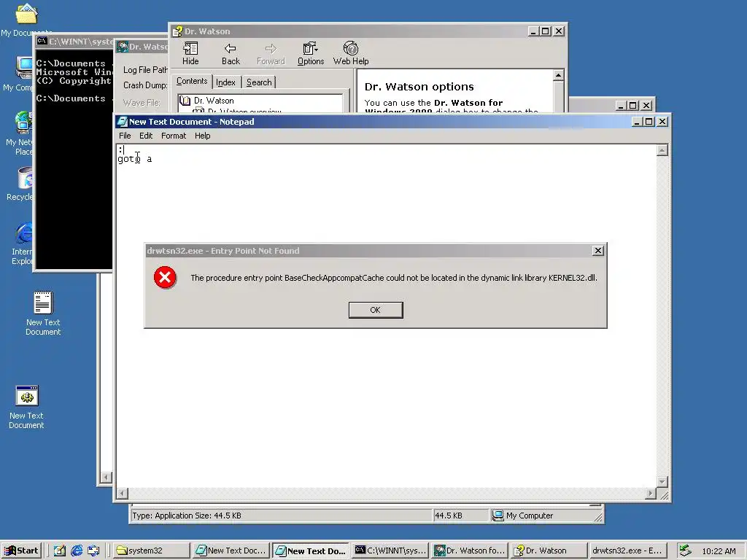Click Hide icon in Dr. Watson help toolbar
Image resolution: width=747 pixels, height=560 pixels.
190,53
